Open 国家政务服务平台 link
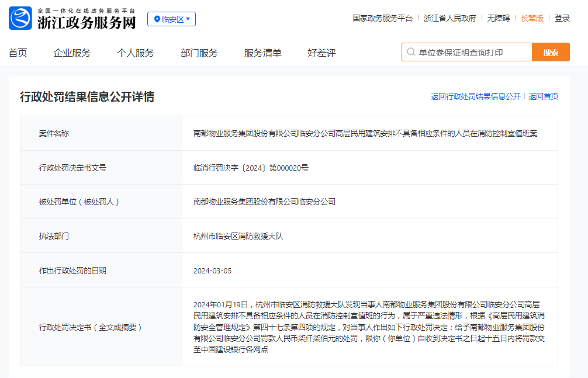Screen dimensions: 588x378 pyautogui.click(x=382, y=18)
